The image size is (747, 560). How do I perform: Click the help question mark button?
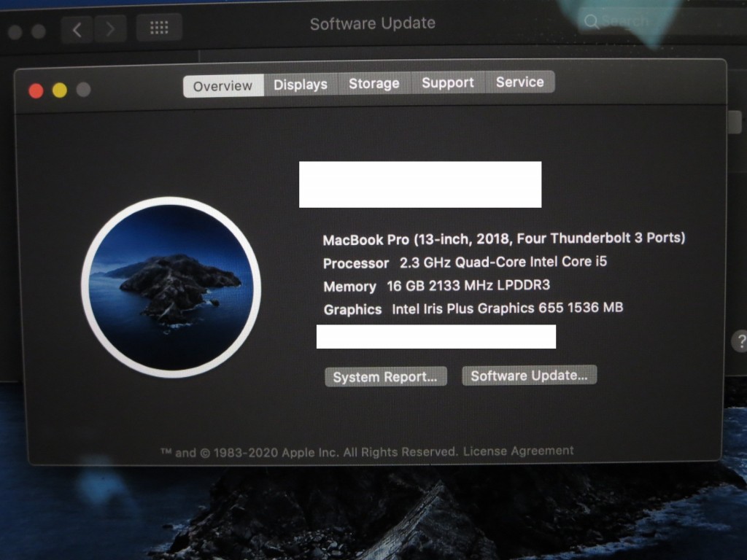coord(740,341)
